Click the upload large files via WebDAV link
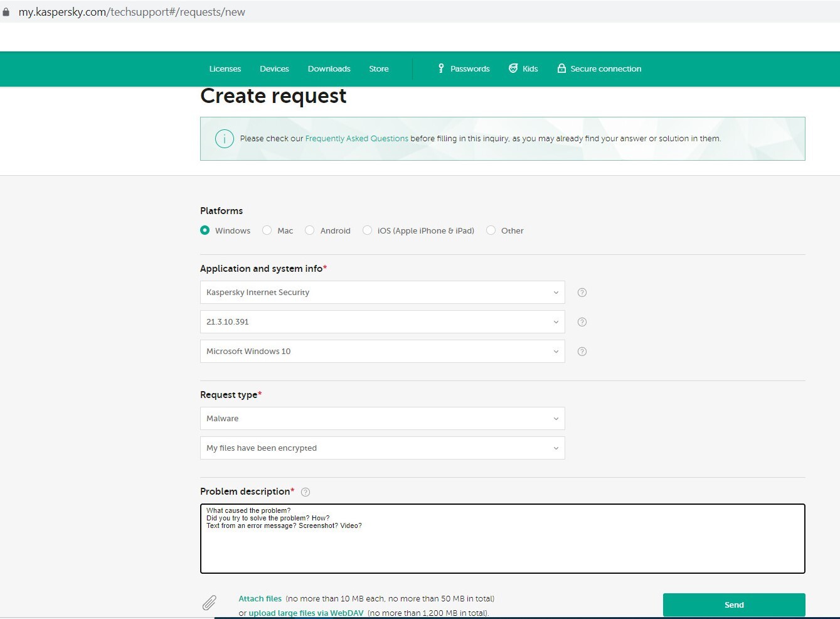Image resolution: width=840 pixels, height=619 pixels. click(306, 613)
